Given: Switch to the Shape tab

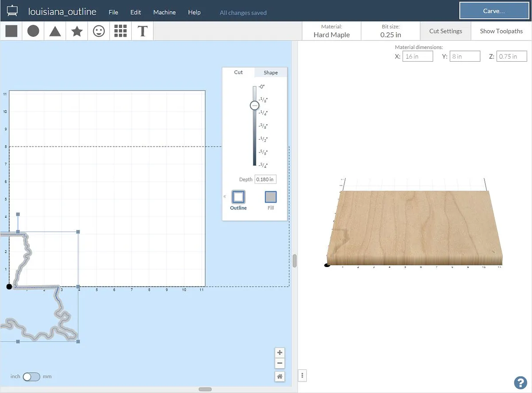Looking at the screenshot, I should [270, 72].
